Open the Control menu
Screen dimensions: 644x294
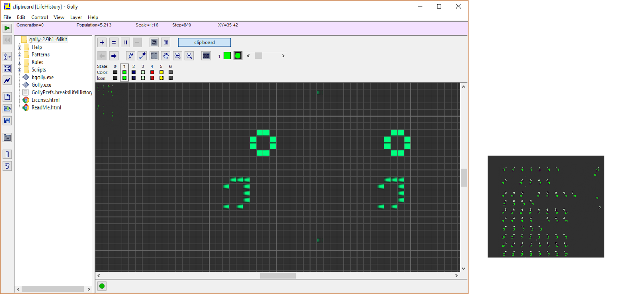pos(40,17)
